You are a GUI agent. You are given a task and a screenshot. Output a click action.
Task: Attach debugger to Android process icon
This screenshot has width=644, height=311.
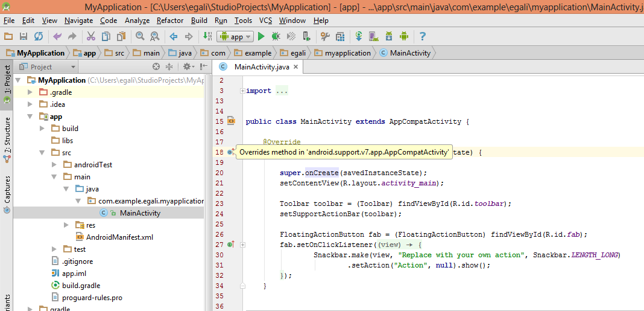306,37
